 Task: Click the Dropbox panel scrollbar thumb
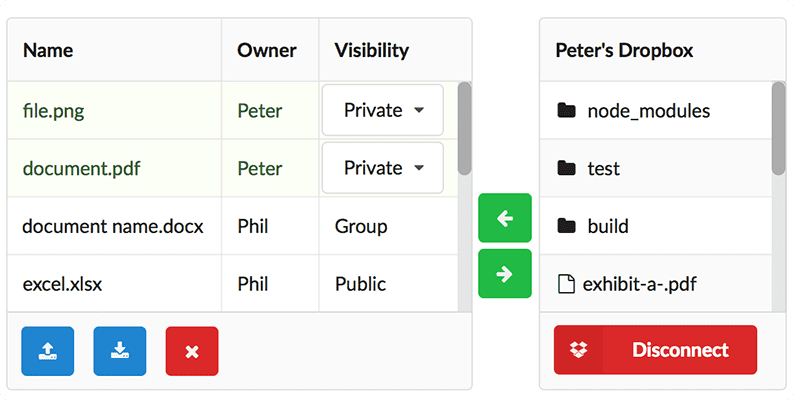[x=779, y=128]
